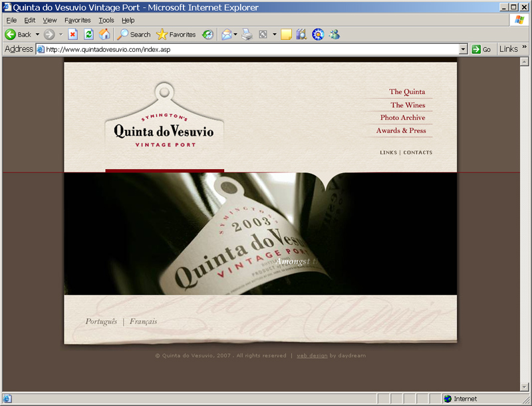Click the Links toolbar label
The height and width of the screenshot is (406, 532).
pos(508,49)
